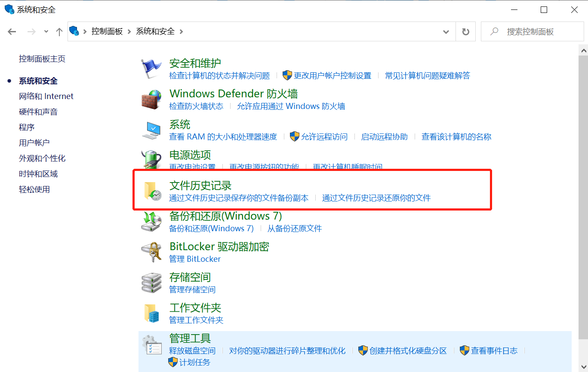
Task: Expand the address bar history dropdown
Action: [446, 31]
